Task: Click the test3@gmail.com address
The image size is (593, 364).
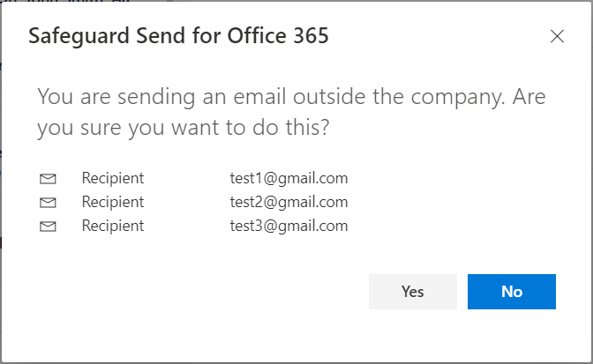Action: point(289,226)
